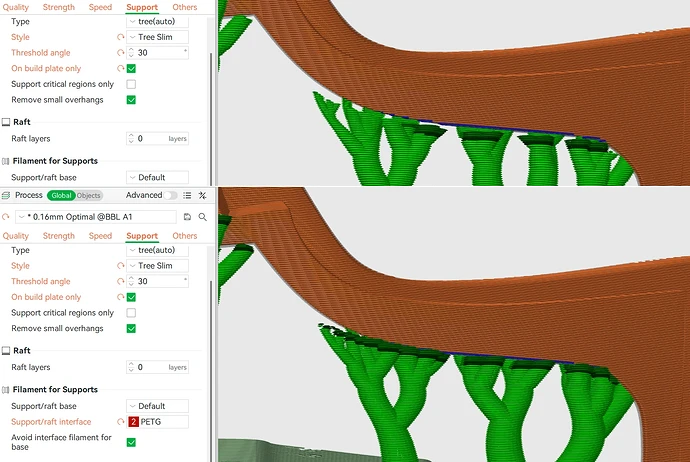Viewport: 690px width, 462px height.
Task: Click the Raft section icon in lower panel
Action: pos(6,351)
